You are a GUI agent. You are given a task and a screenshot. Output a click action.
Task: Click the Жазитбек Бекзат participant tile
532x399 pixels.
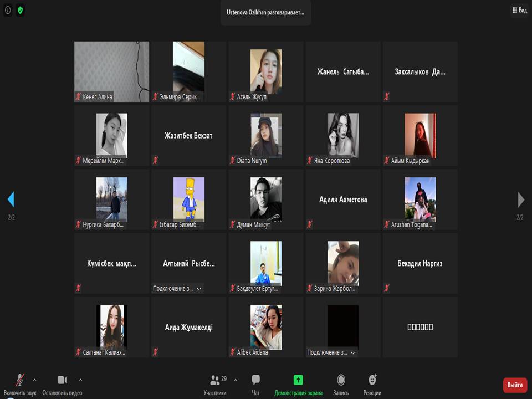(188, 136)
